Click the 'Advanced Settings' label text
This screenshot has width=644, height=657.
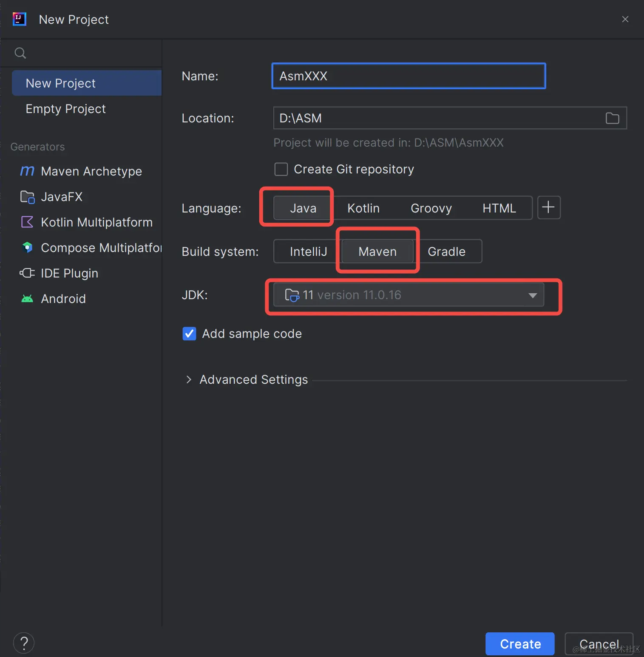[254, 379]
